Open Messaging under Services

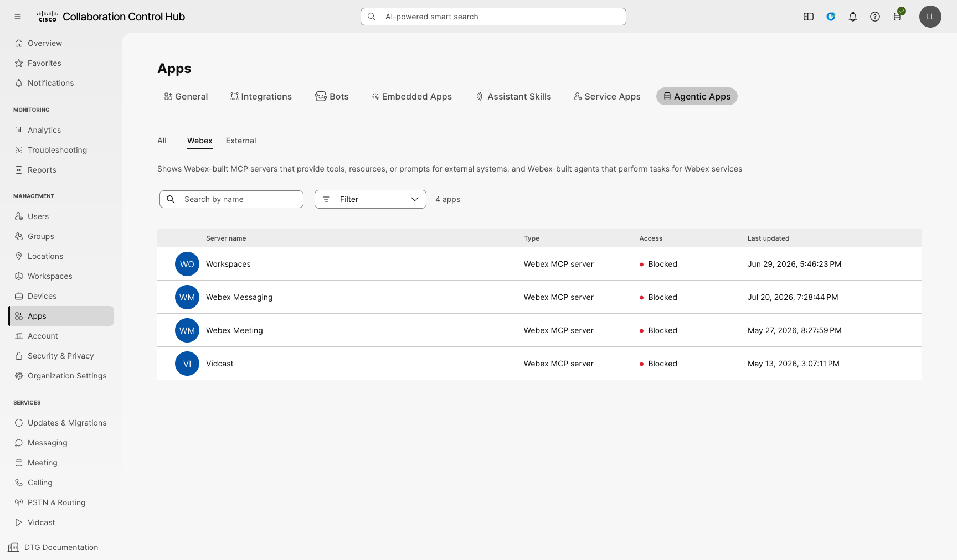[x=61, y=443]
